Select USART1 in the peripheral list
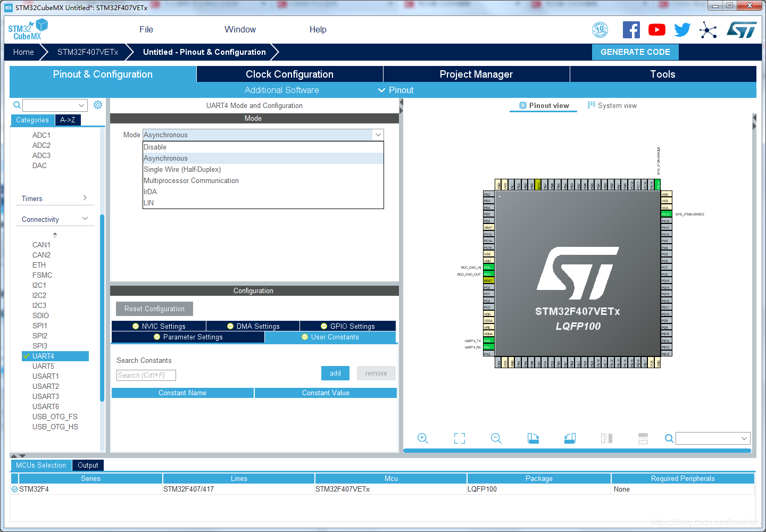766x532 pixels. pyautogui.click(x=46, y=376)
